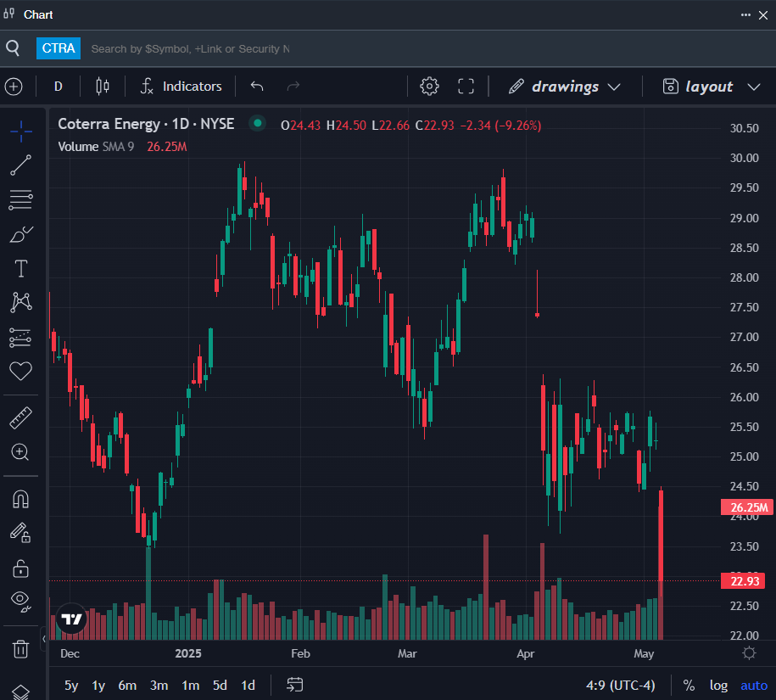The height and width of the screenshot is (700, 776).
Task: Set the range to 3m
Action: point(159,685)
